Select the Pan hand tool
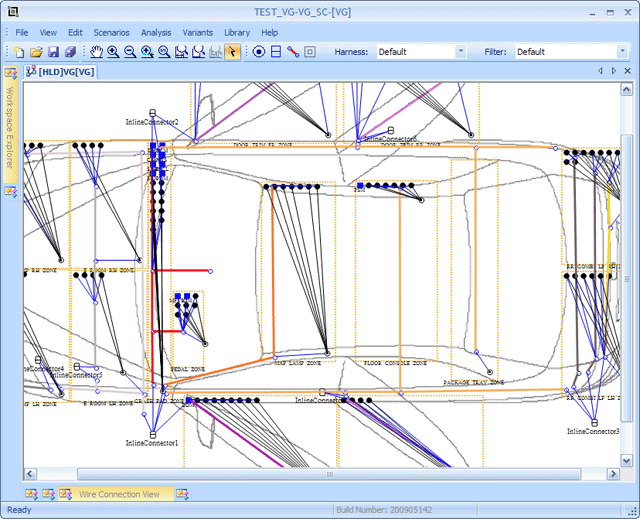This screenshot has width=640, height=519. coord(97,51)
